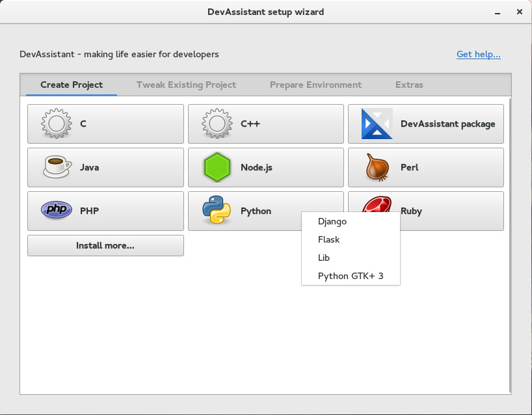This screenshot has width=532, height=415.
Task: Choose Django from the Python menu
Action: pyautogui.click(x=351, y=221)
